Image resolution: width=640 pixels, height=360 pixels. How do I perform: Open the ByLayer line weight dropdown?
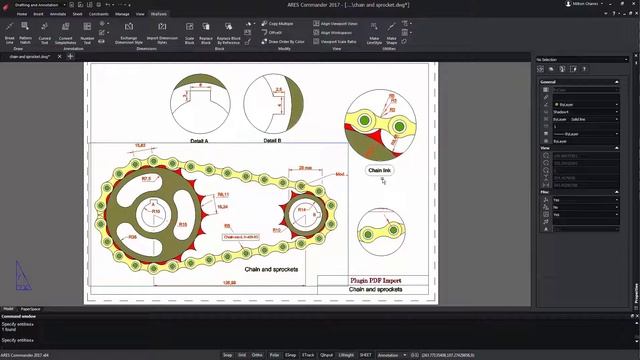click(586, 134)
